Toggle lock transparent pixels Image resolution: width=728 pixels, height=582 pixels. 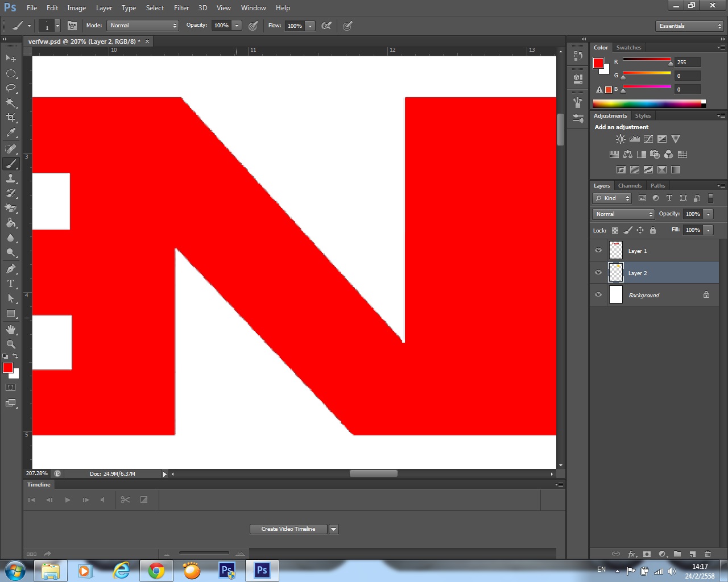click(x=615, y=230)
